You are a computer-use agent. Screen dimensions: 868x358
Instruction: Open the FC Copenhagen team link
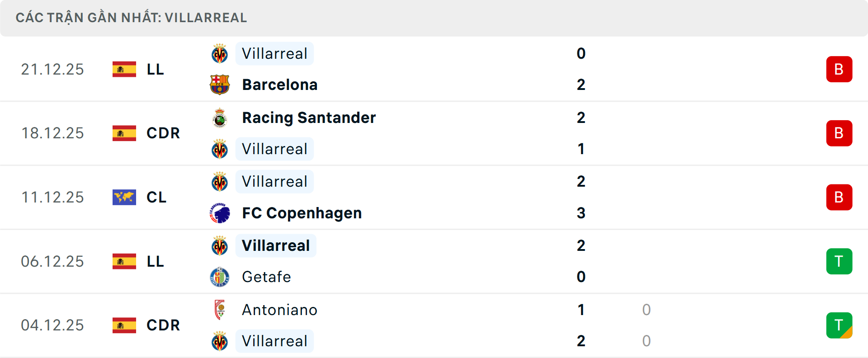click(302, 213)
